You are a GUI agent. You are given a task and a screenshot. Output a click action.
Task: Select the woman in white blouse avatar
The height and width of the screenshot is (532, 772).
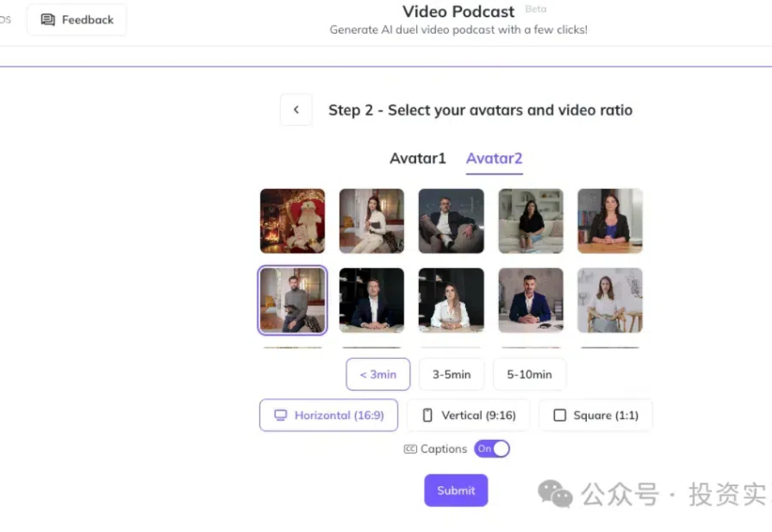(451, 300)
